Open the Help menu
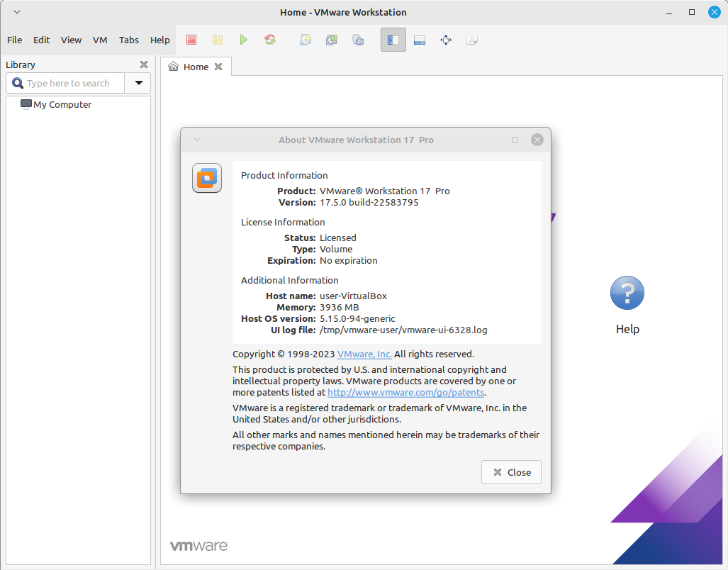Image resolution: width=728 pixels, height=570 pixels. tap(159, 40)
